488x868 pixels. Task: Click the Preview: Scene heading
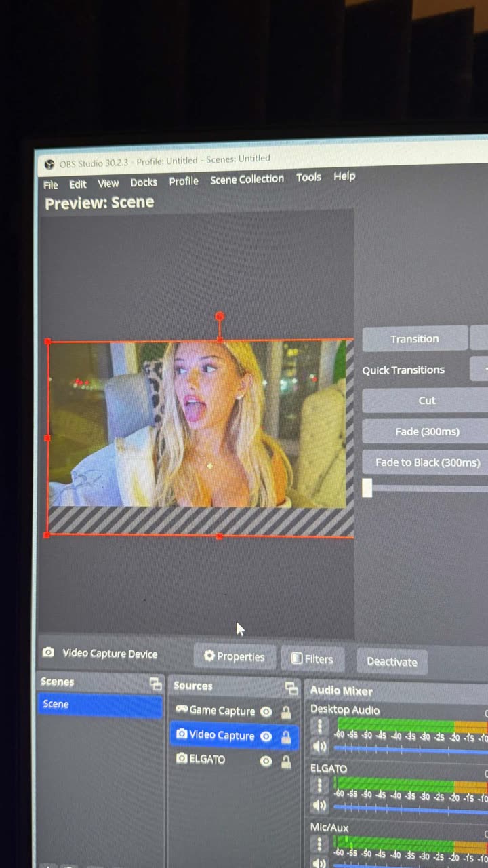100,202
